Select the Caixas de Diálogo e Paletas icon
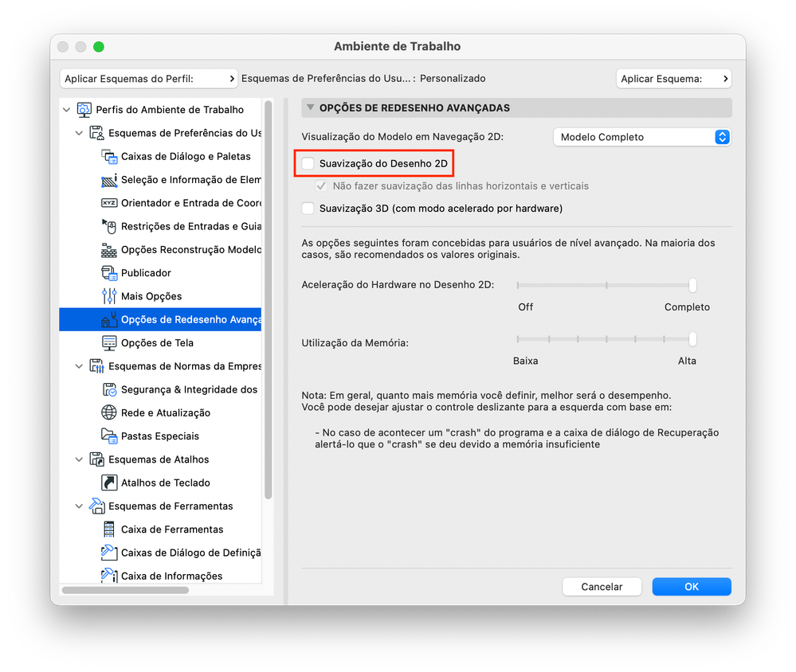Screen dimensions: 796x672 109,156
